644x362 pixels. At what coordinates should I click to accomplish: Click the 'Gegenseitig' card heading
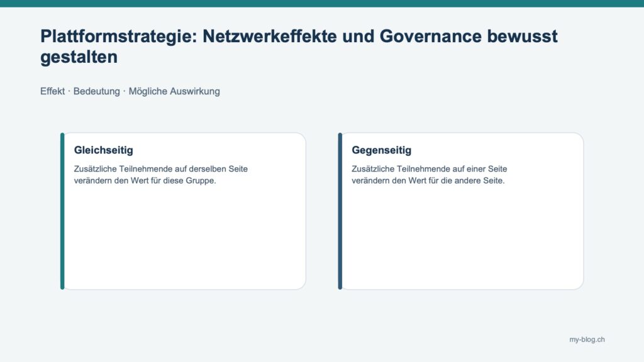(382, 150)
